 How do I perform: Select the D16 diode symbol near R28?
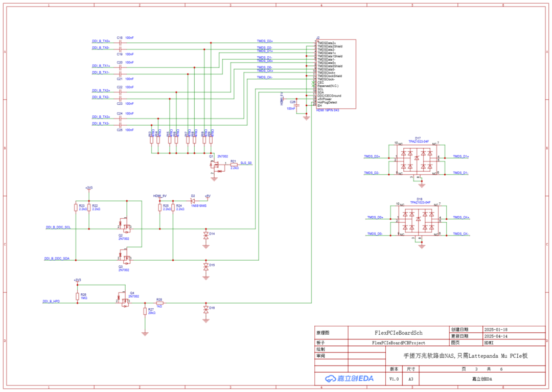(x=206, y=309)
